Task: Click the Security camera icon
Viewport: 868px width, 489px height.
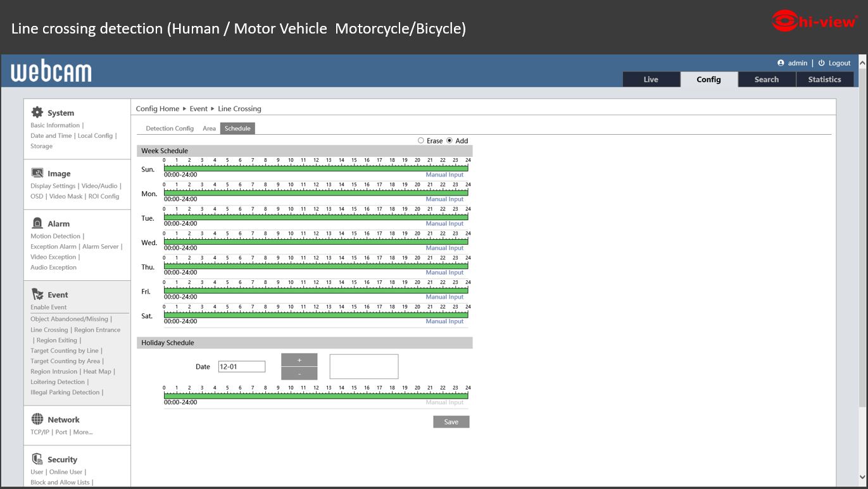Action: [x=37, y=459]
